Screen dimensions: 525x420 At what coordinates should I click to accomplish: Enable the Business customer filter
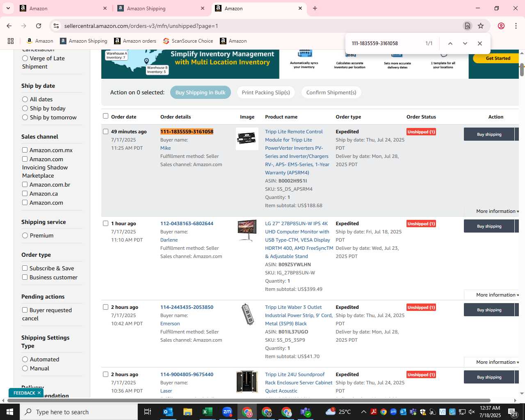point(25,277)
